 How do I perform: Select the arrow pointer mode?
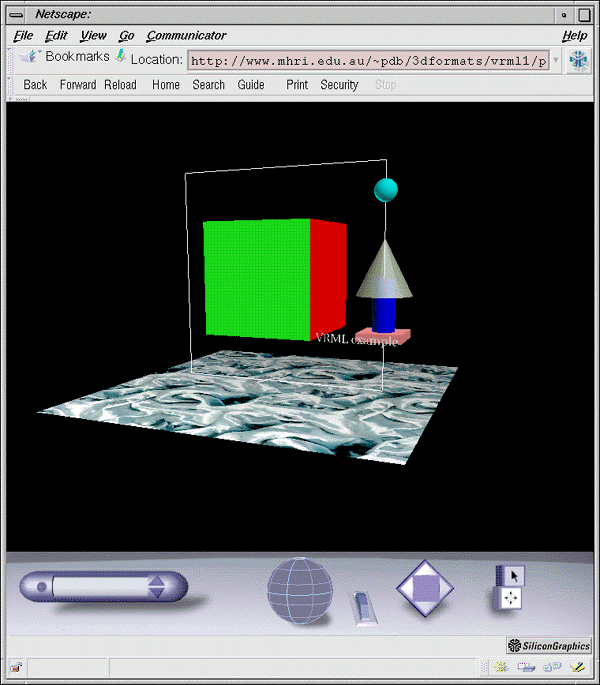point(511,576)
